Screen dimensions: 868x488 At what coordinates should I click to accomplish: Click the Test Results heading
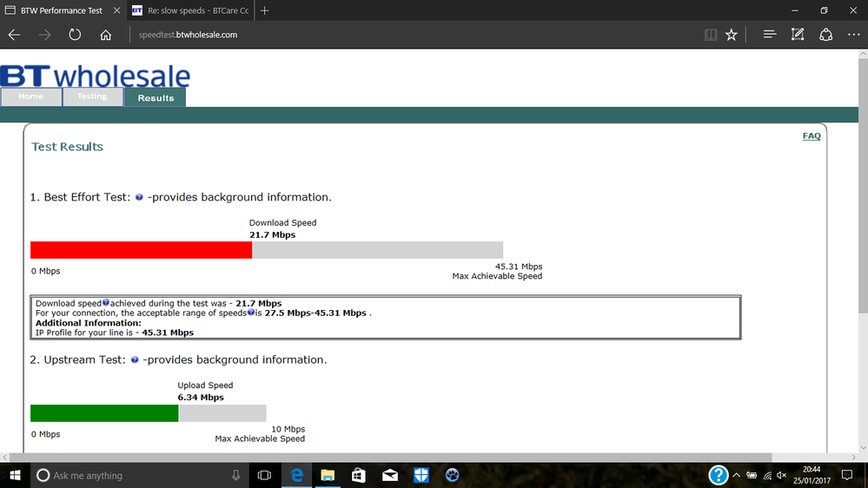tap(67, 147)
